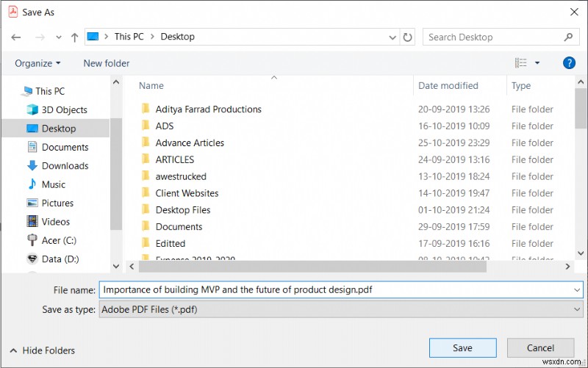Select the Editted folder

[171, 244]
